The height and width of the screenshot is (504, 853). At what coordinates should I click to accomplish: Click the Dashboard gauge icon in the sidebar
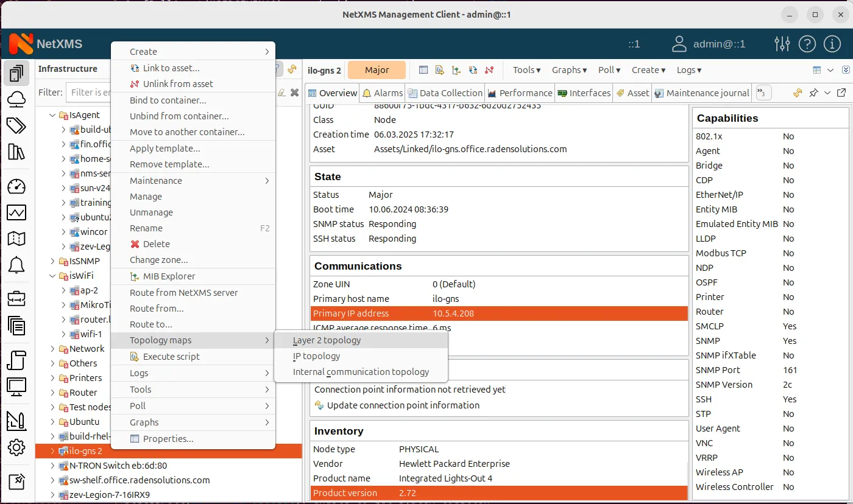pyautogui.click(x=16, y=186)
